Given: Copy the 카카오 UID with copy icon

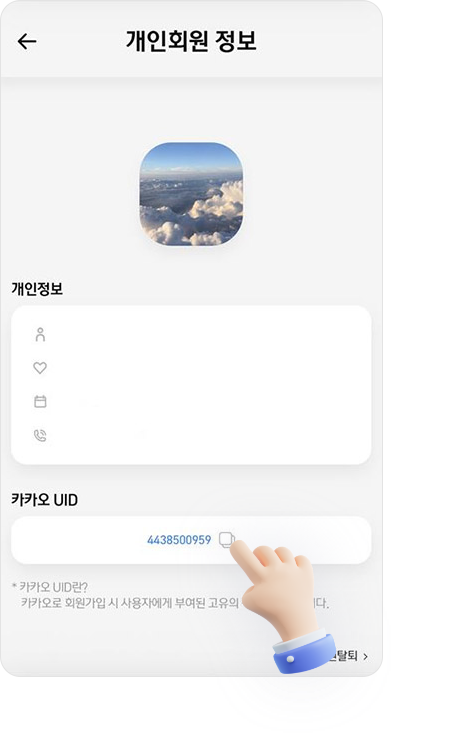Looking at the screenshot, I should tap(227, 540).
